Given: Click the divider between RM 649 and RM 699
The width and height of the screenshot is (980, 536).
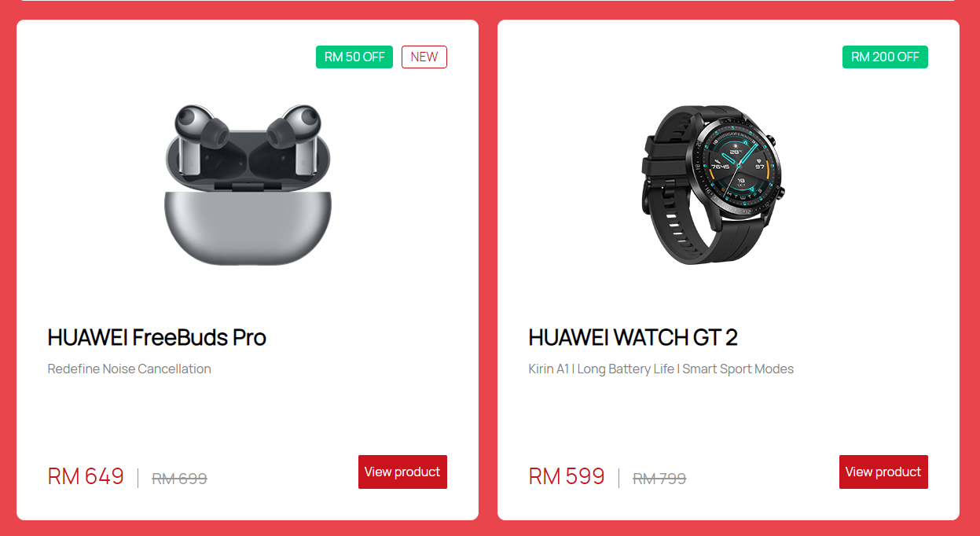Looking at the screenshot, I should [138, 478].
